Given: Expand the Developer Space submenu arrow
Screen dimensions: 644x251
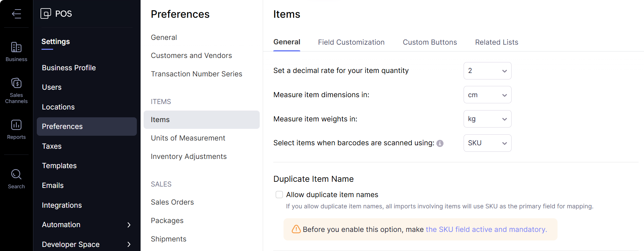Looking at the screenshot, I should pyautogui.click(x=129, y=244).
